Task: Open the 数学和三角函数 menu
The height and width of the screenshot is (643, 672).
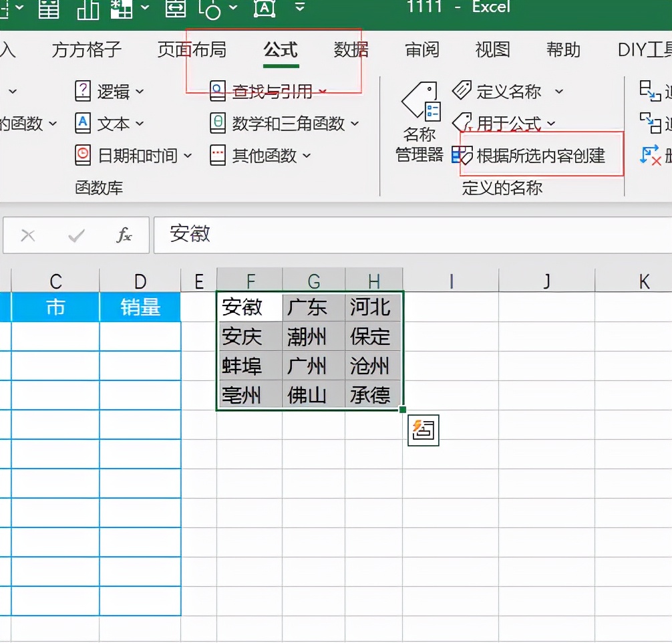Action: tap(284, 124)
